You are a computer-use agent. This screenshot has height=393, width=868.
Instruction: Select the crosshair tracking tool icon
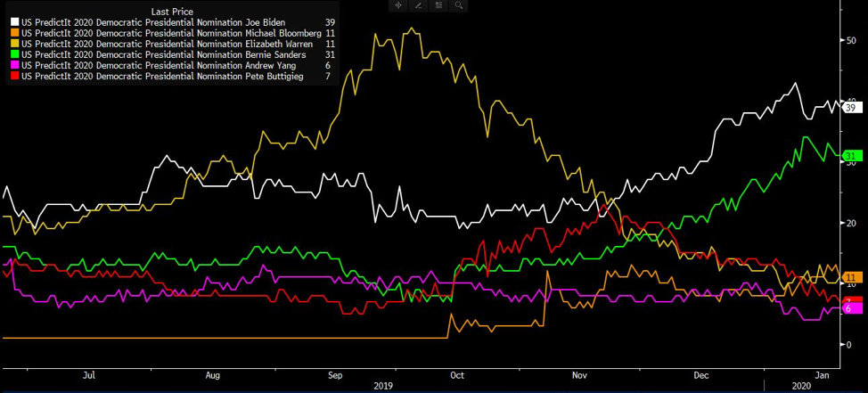397,5
